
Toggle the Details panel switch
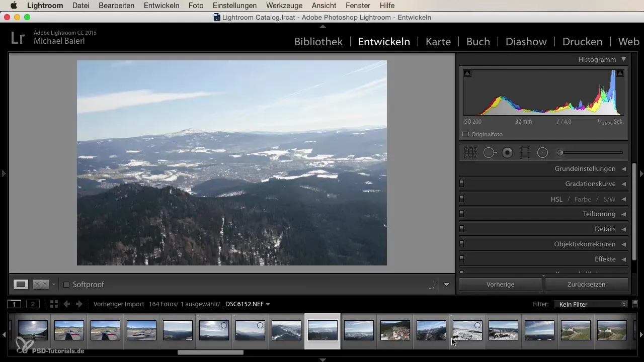(x=461, y=229)
